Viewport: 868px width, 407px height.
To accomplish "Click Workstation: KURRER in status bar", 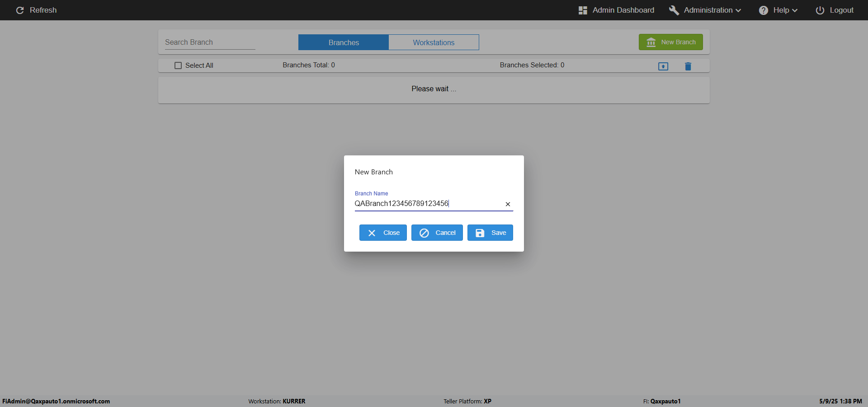I will click(x=277, y=401).
